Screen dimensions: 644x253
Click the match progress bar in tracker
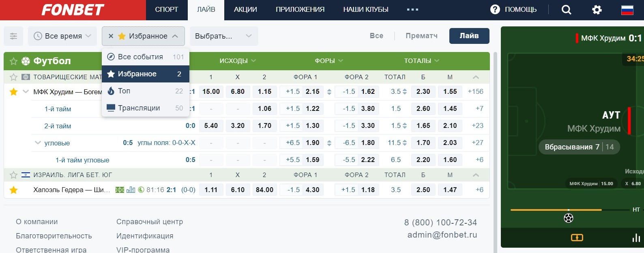pyautogui.click(x=570, y=210)
